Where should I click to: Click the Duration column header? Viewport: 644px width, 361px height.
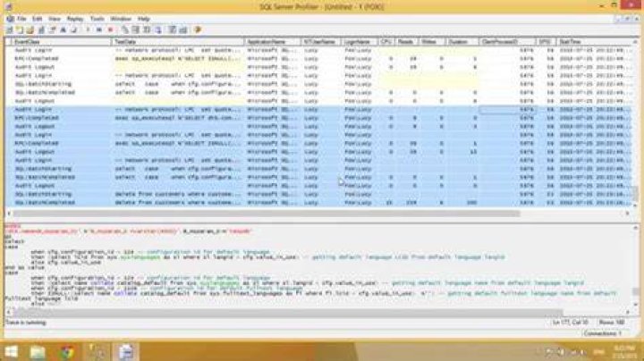coord(462,42)
